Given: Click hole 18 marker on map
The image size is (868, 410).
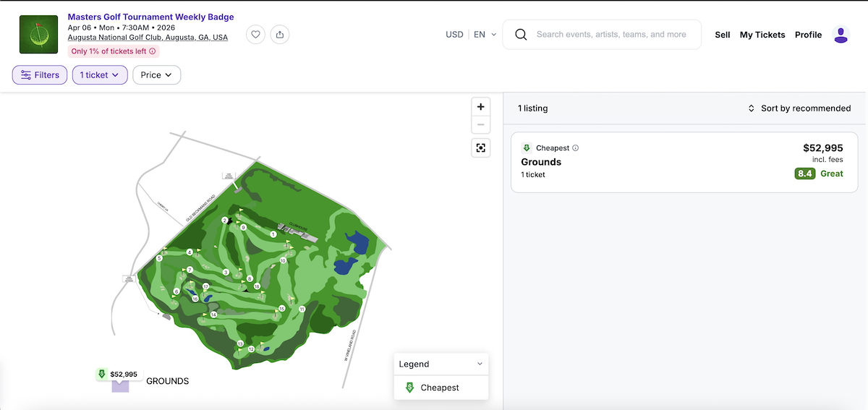Looking at the screenshot, I should point(257,286).
